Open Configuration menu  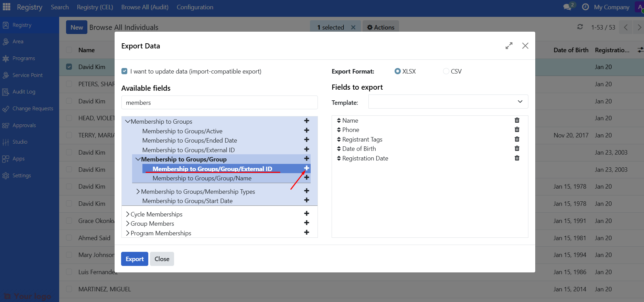(195, 7)
